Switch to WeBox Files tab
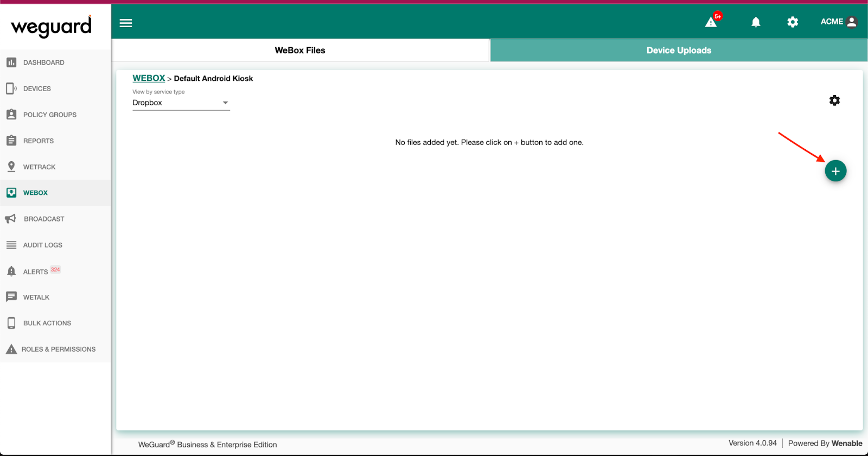This screenshot has width=868, height=456. (300, 50)
